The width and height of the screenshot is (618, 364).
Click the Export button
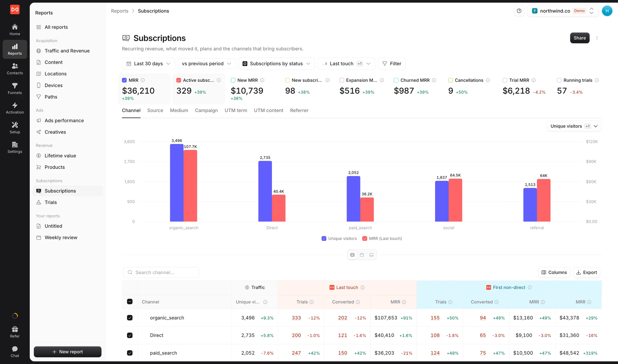(586, 273)
